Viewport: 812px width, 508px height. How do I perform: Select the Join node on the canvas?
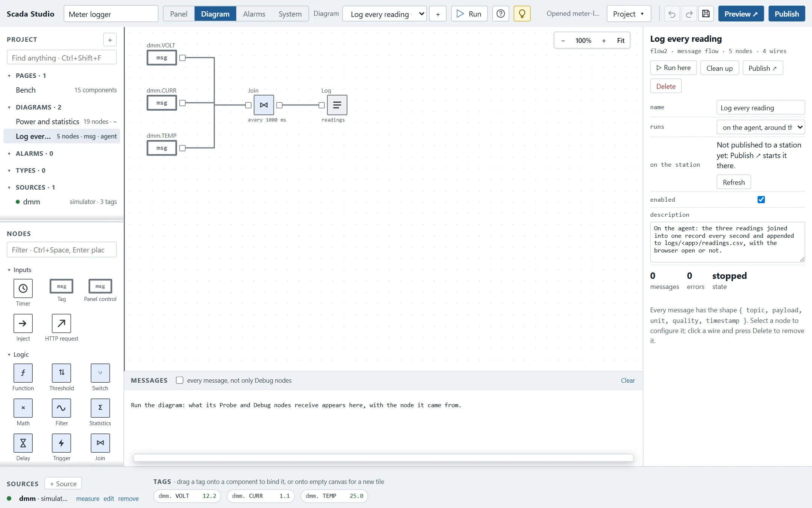(x=264, y=105)
